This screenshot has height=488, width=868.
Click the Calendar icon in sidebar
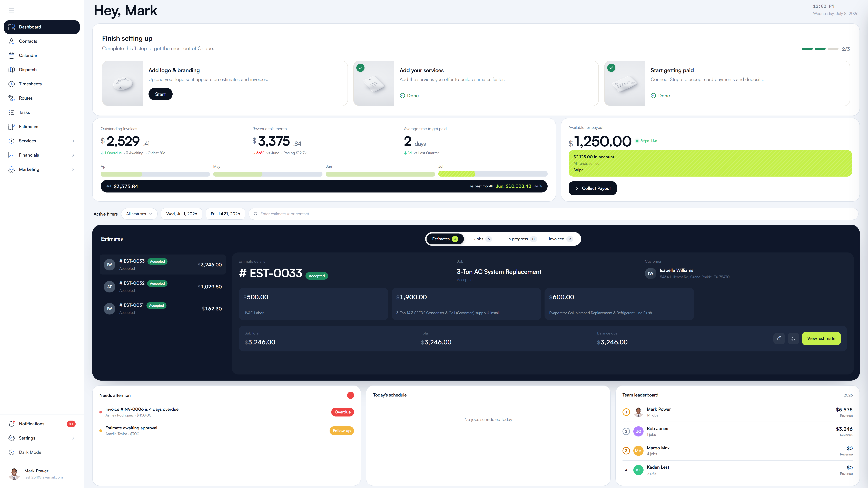[12, 56]
